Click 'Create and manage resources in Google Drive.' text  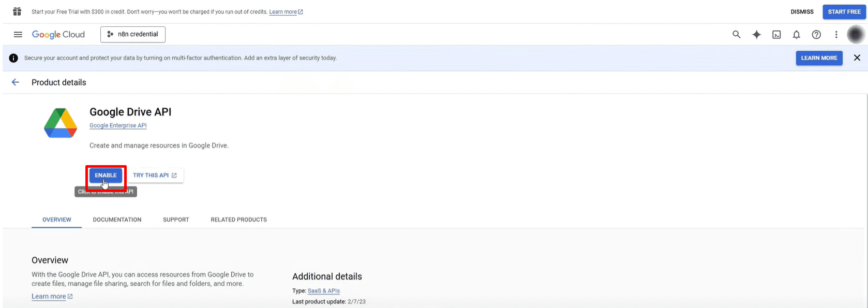click(159, 145)
